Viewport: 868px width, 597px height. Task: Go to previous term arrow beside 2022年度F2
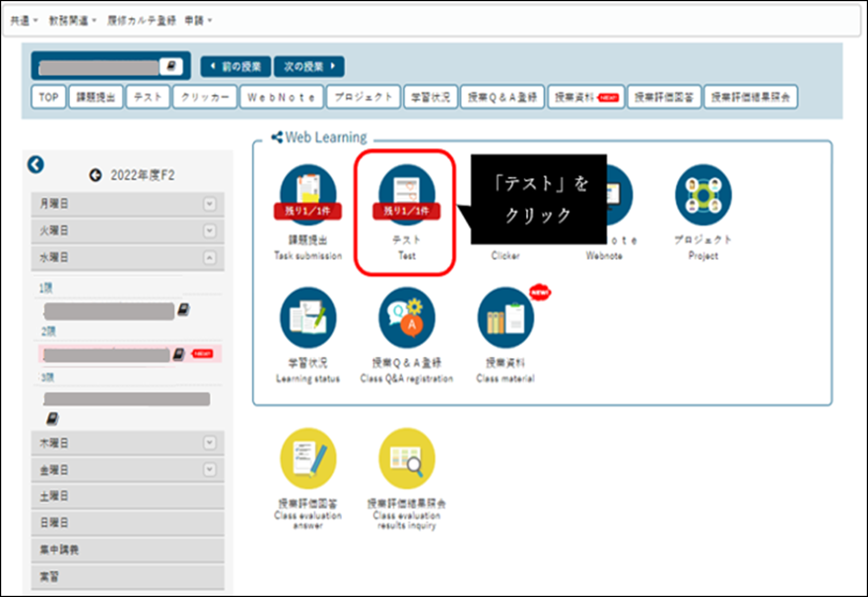click(x=95, y=175)
